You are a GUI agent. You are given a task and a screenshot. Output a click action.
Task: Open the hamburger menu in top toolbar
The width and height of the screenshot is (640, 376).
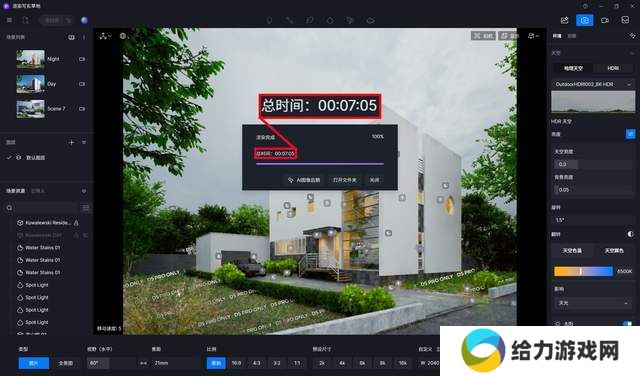[x=9, y=20]
